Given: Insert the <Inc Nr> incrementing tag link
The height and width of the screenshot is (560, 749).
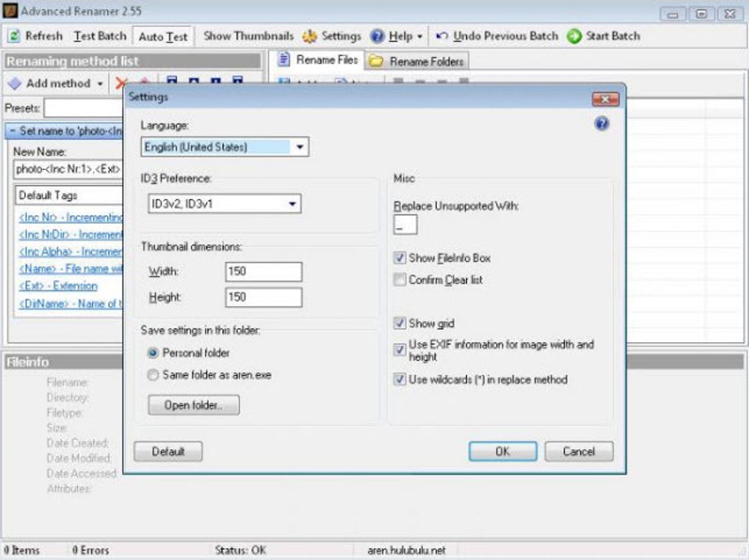Looking at the screenshot, I should click(x=70, y=217).
